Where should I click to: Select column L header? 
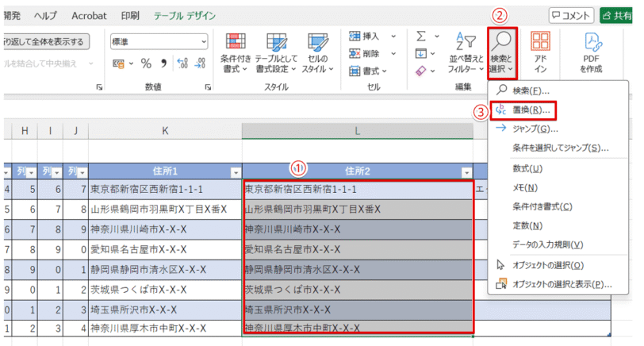tap(358, 131)
